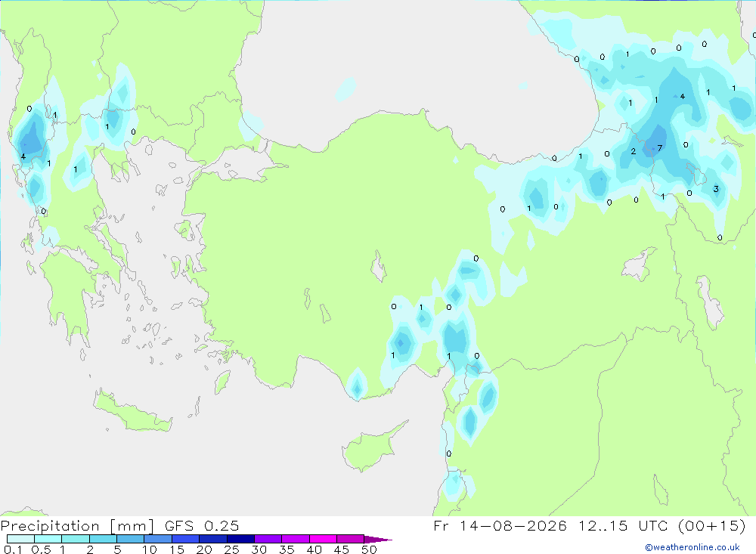The image size is (756, 554).
Task: Click the '0.5' legend scale label
Action: click(41, 549)
